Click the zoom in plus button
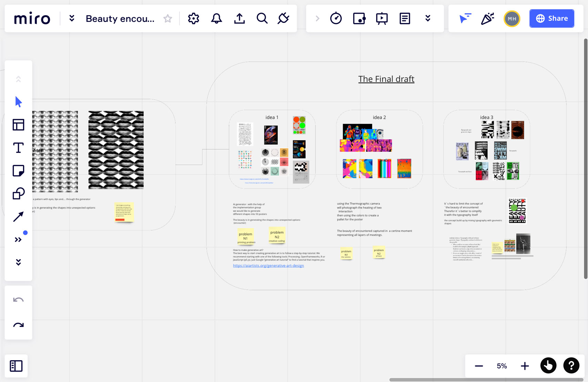 click(525, 366)
